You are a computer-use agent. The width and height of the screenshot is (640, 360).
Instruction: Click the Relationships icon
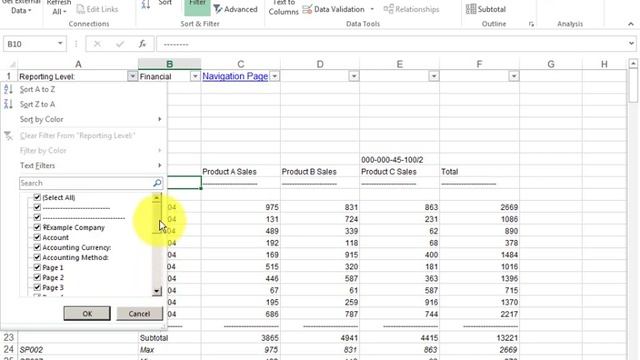(x=388, y=9)
